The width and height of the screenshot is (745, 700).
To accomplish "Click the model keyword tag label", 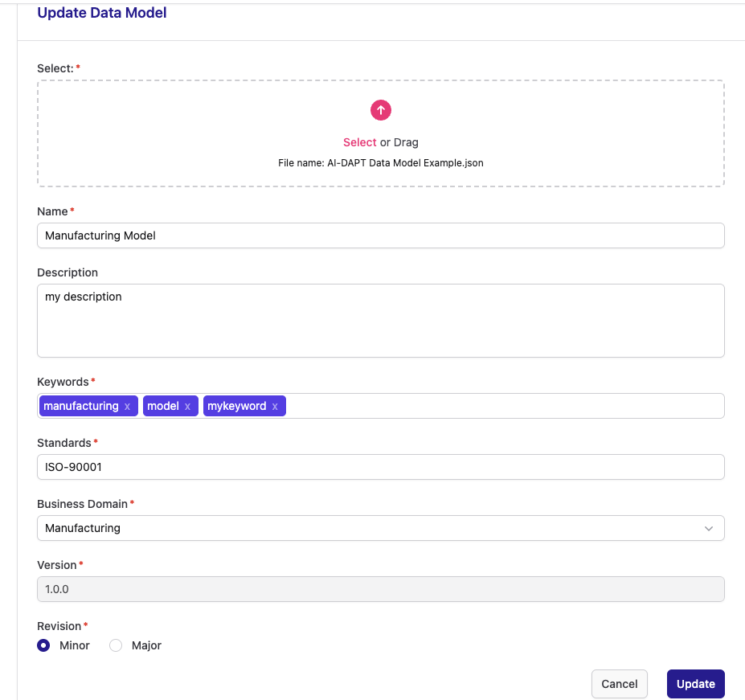I will 163,406.
